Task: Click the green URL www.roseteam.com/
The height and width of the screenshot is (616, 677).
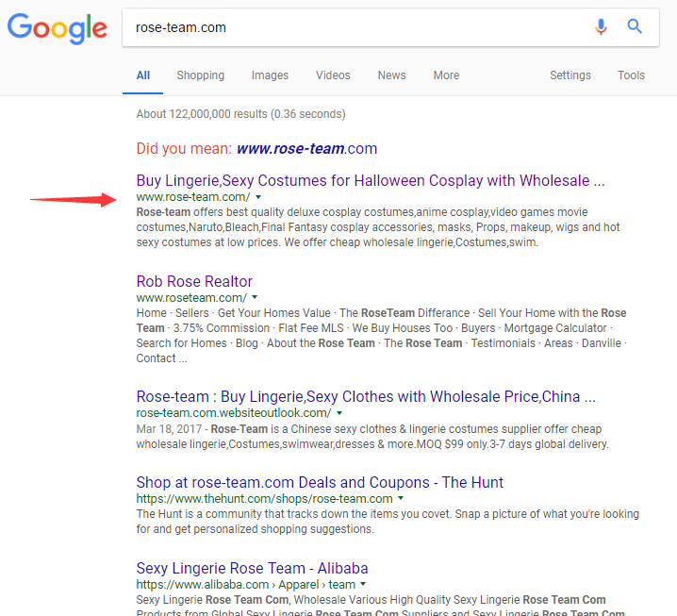Action: click(x=191, y=298)
